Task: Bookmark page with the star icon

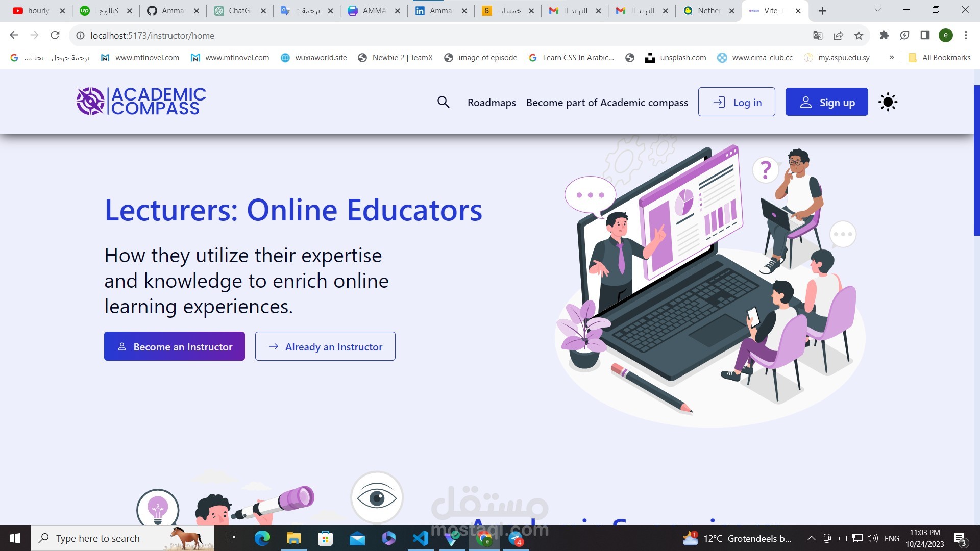Action: pos(859,35)
